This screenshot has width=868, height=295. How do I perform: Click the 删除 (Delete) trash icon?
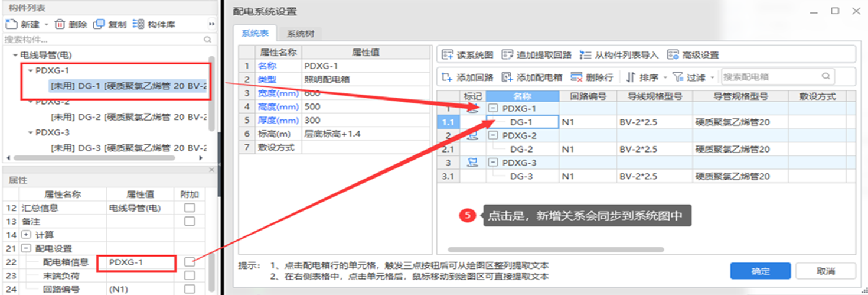click(60, 24)
